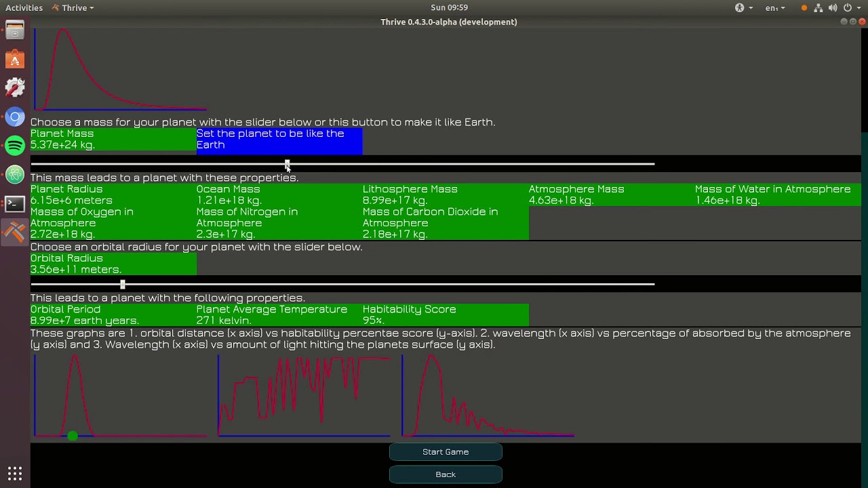The image size is (868, 488).
Task: Open the Files manager from the dock
Action: coord(15,31)
